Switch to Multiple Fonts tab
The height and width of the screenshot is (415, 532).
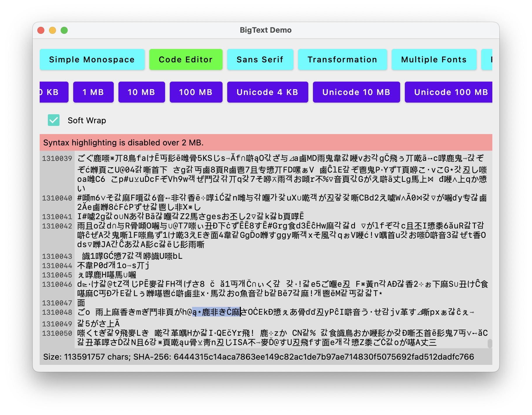click(x=434, y=59)
